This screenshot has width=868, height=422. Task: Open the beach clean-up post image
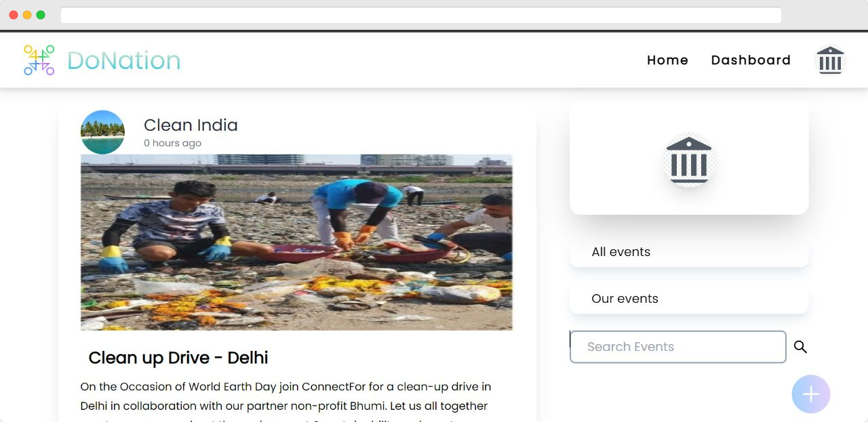pos(296,242)
